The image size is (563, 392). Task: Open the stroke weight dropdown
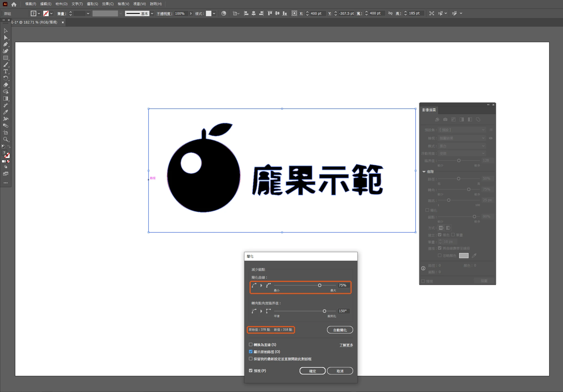coord(88,13)
